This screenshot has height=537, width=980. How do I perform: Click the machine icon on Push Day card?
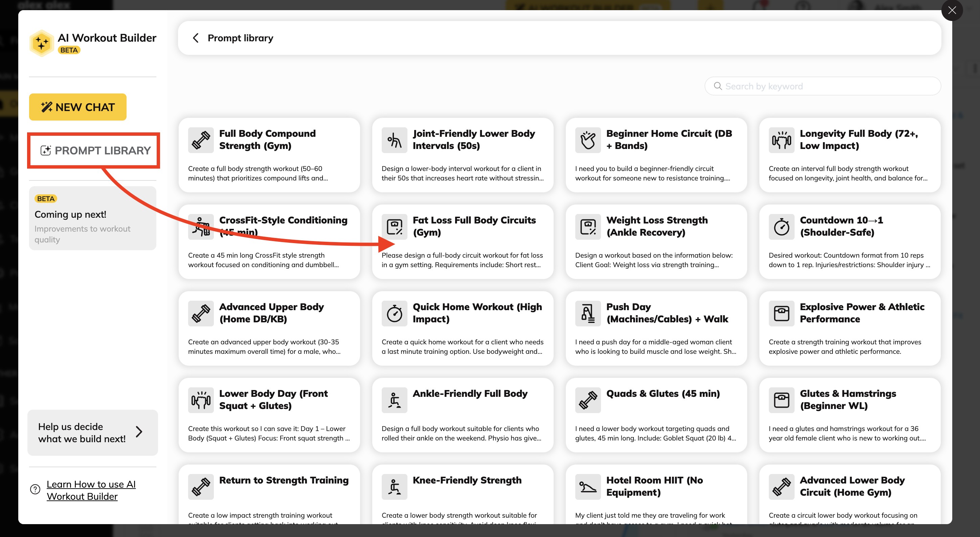[588, 314]
